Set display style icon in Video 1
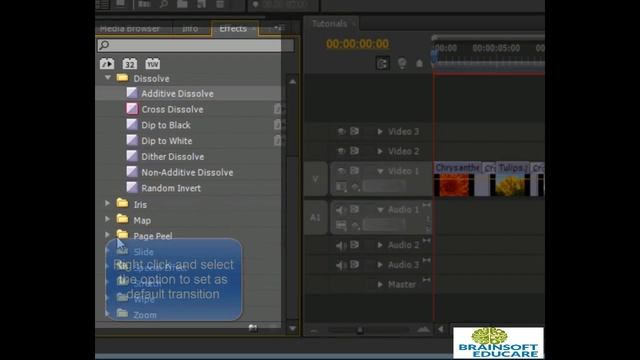640x360 pixels. click(x=341, y=187)
